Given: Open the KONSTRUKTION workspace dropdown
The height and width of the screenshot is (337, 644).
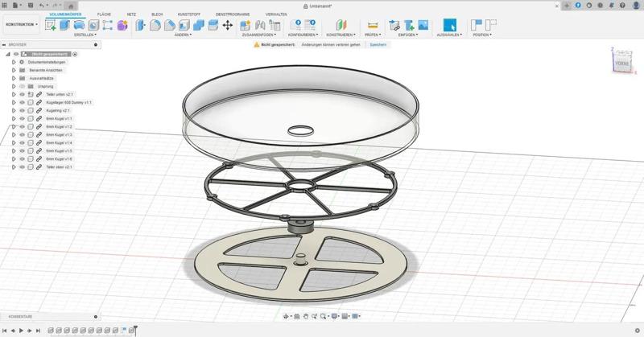Looking at the screenshot, I should 22,25.
